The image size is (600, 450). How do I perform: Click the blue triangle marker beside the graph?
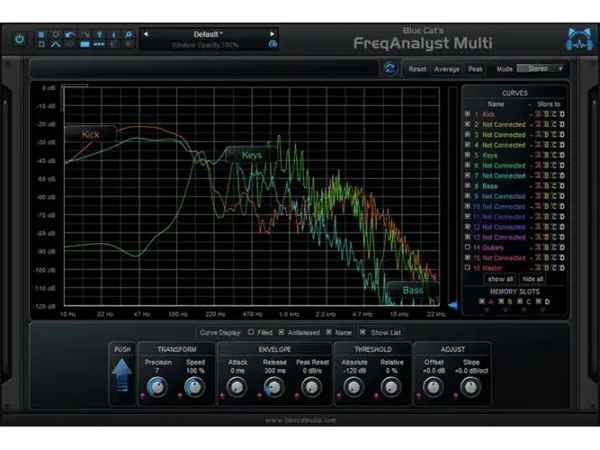tap(453, 305)
